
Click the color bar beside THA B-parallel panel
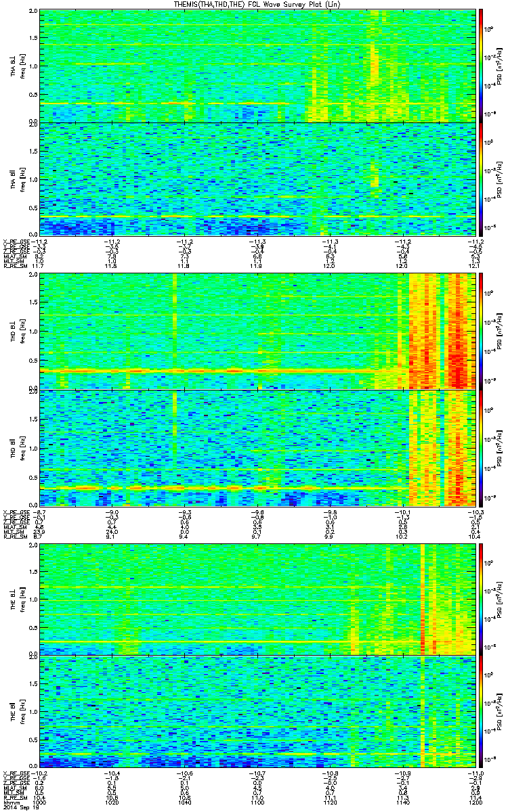pyautogui.click(x=482, y=179)
